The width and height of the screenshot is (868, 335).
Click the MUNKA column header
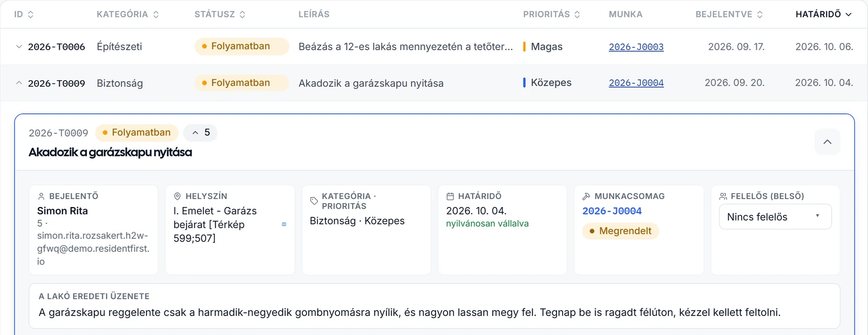(626, 14)
